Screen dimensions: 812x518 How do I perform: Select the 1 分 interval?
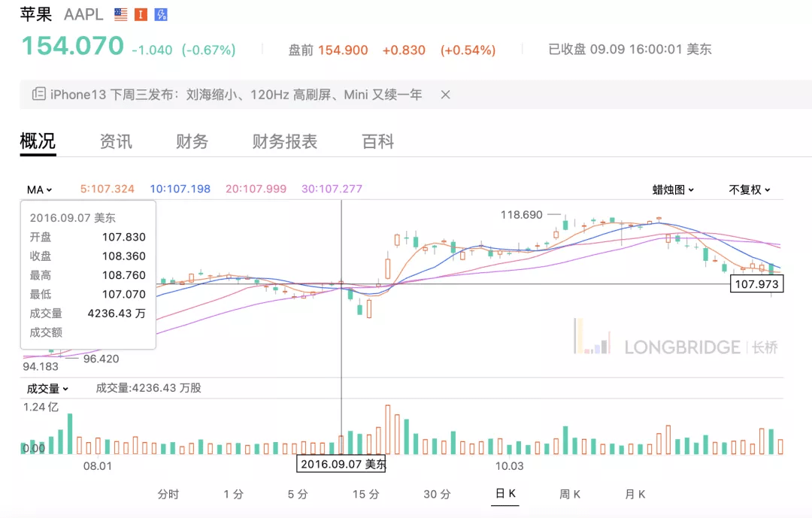pos(234,494)
